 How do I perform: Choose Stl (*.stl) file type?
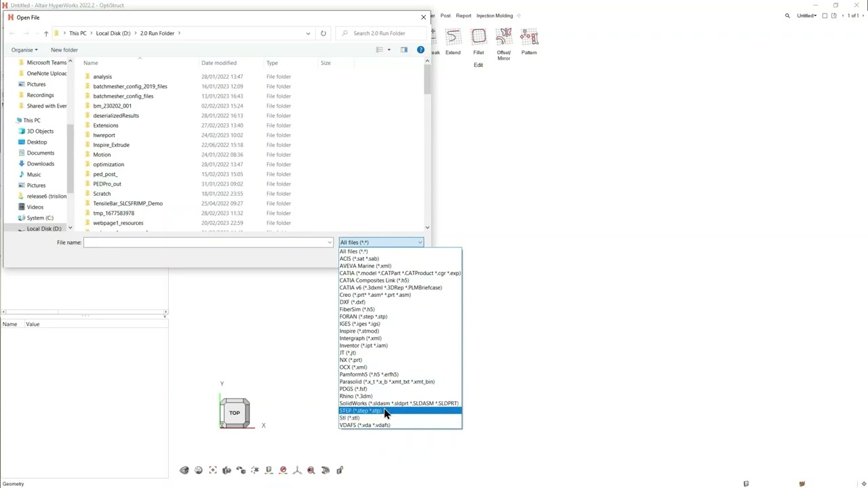pos(400,418)
